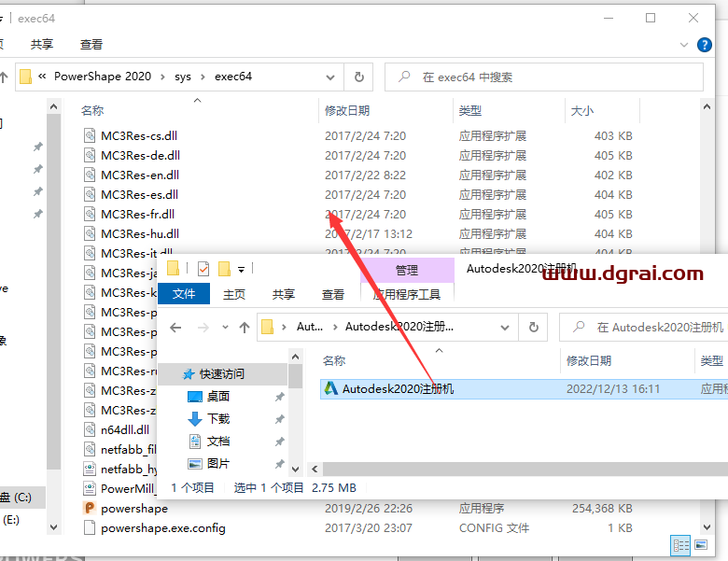728x561 pixels.
Task: Click the Autodesk2020注册机 search box
Action: pos(645,328)
